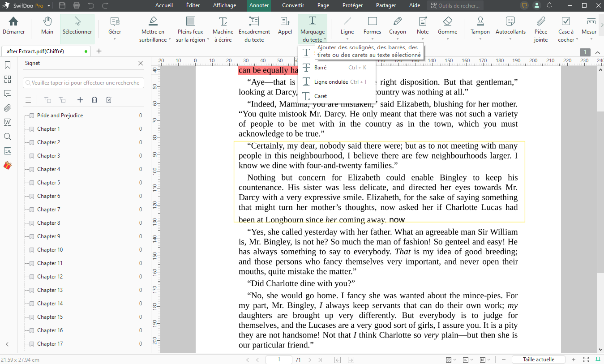Open the search panel in the left sidebar
The width and height of the screenshot is (604, 364).
[7, 137]
